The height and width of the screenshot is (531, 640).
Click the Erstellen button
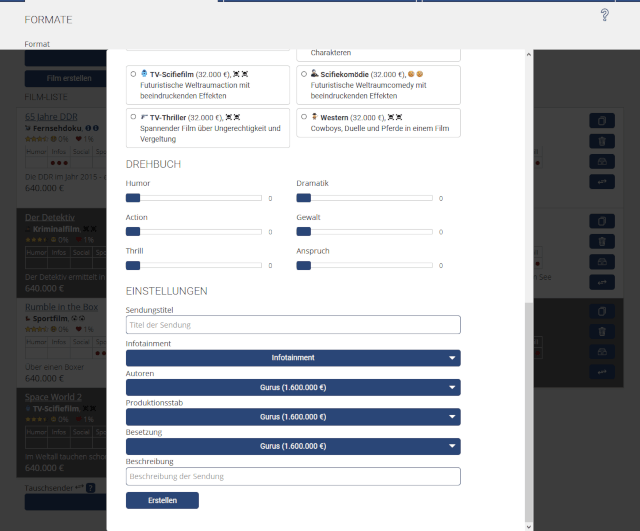click(162, 500)
